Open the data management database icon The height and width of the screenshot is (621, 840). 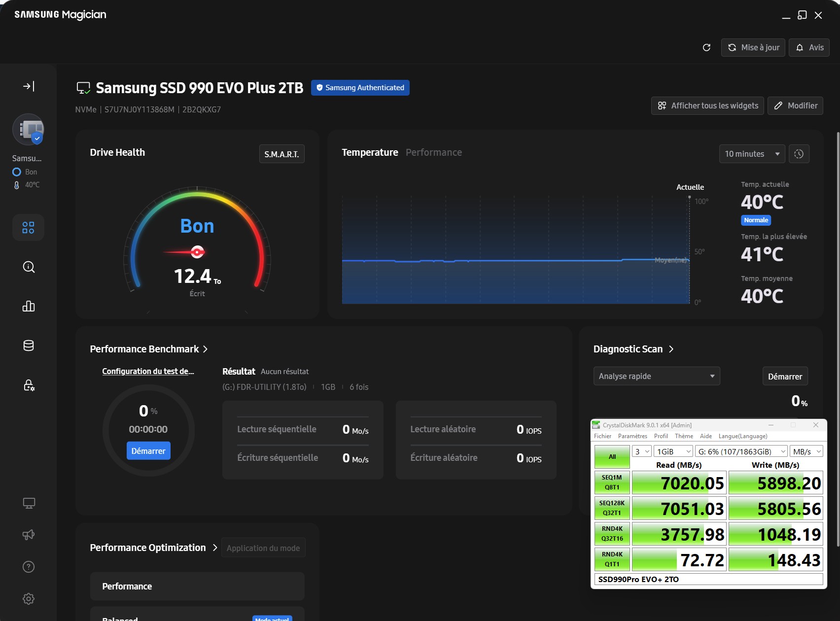click(29, 346)
